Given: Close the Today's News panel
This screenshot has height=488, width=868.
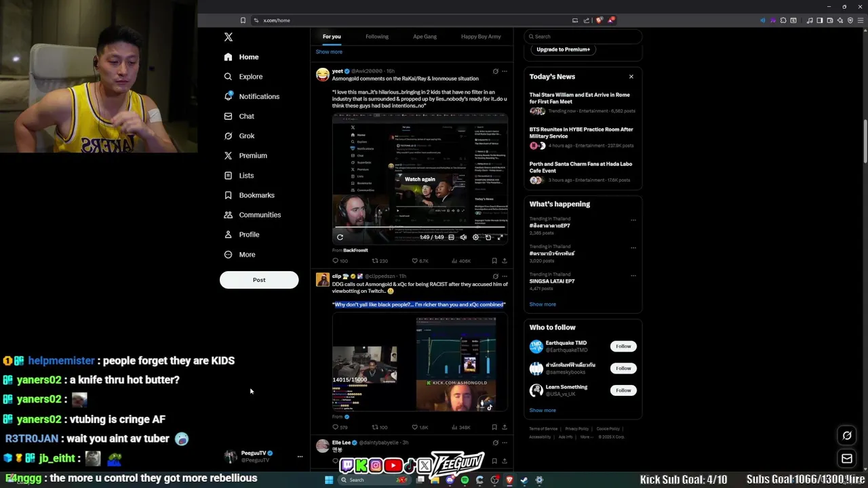Looking at the screenshot, I should tap(631, 77).
